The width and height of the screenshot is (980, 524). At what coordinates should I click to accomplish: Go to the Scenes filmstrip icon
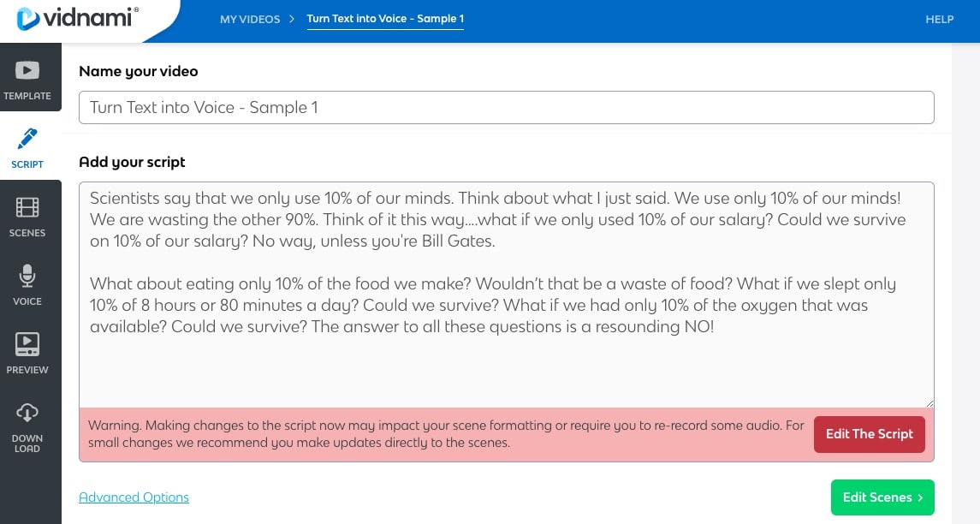[x=27, y=207]
